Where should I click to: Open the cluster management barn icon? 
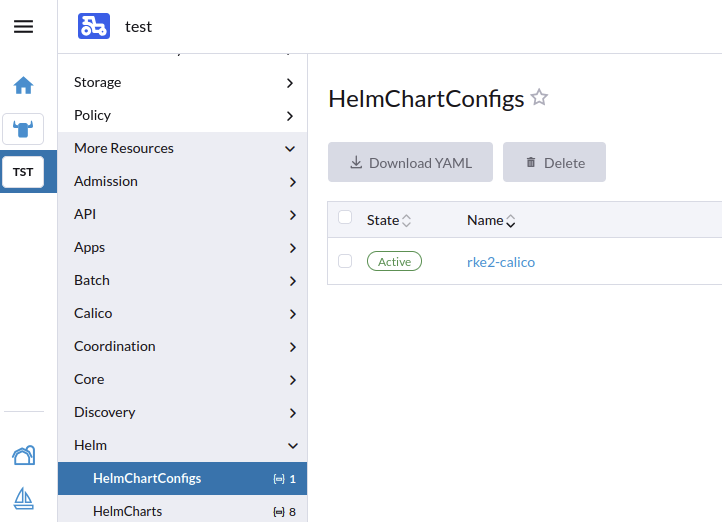23,455
